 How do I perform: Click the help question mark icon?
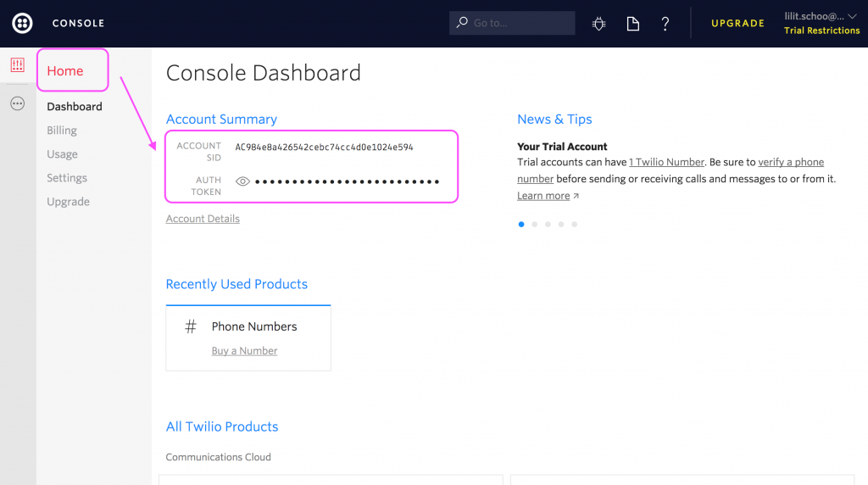[665, 23]
